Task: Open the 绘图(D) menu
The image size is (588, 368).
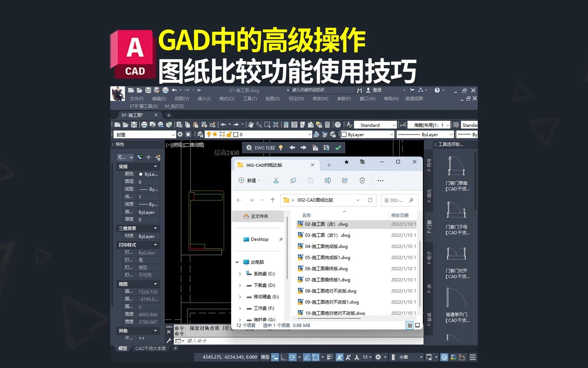Action: pyautogui.click(x=273, y=98)
